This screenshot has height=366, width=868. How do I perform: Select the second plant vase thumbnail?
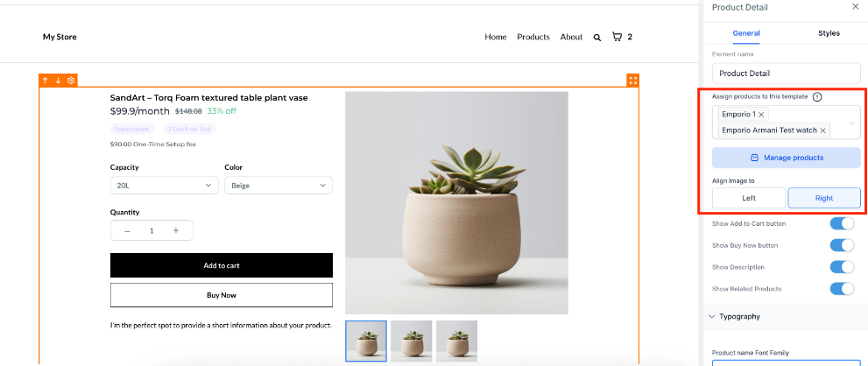click(412, 341)
